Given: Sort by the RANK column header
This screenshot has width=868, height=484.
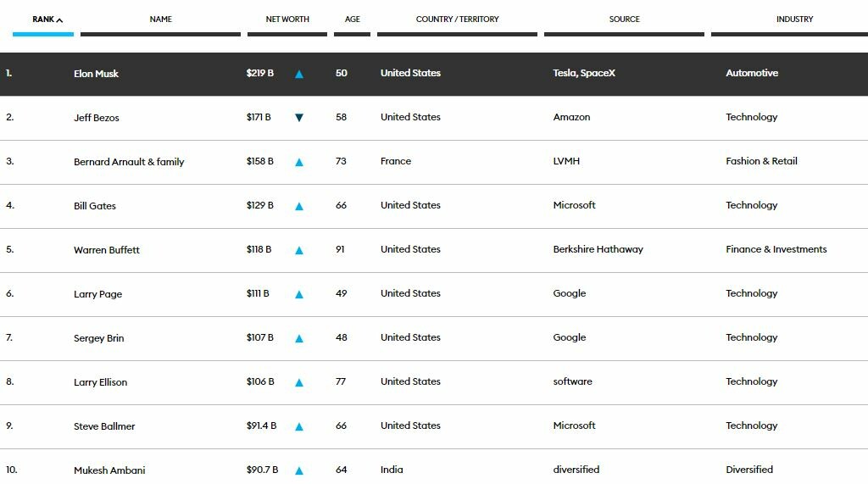Looking at the screenshot, I should click(x=47, y=19).
